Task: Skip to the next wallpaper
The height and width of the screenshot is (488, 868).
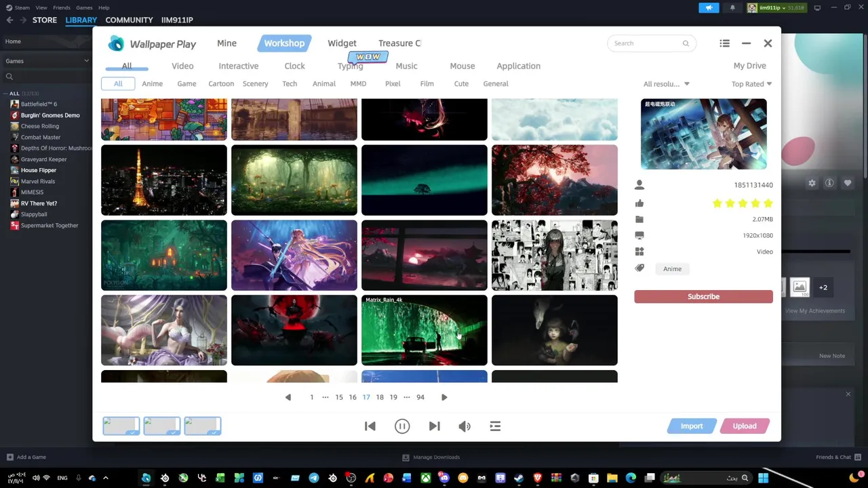Action: coord(435,426)
